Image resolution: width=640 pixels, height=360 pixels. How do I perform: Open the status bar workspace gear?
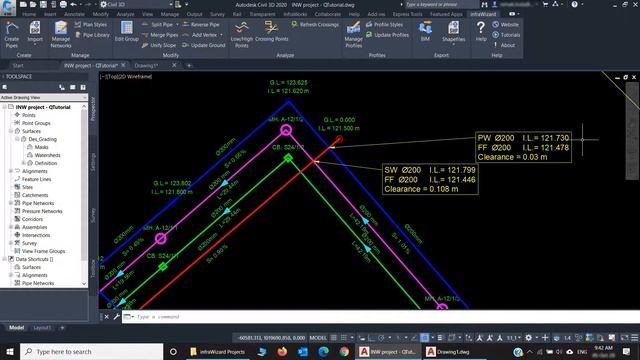[529, 338]
